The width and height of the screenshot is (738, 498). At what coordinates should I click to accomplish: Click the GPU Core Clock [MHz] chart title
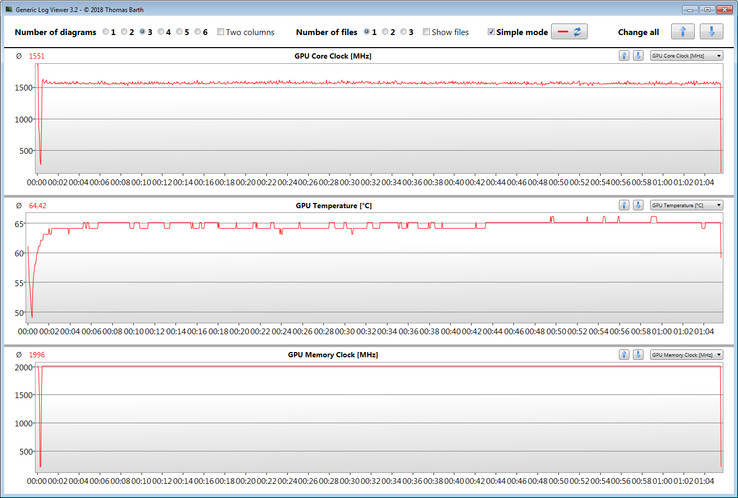[x=333, y=56]
